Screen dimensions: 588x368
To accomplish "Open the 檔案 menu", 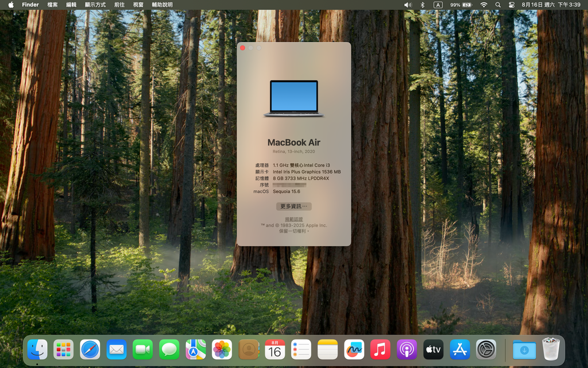I will [52, 5].
